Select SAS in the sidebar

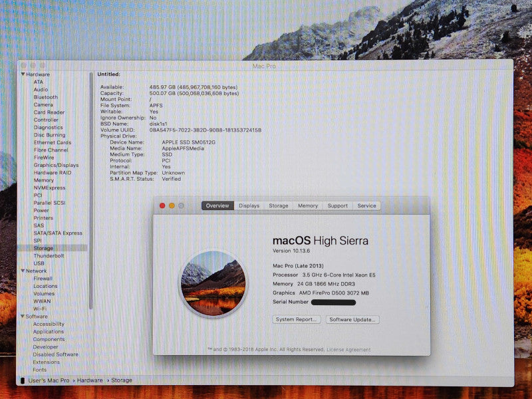(x=39, y=225)
